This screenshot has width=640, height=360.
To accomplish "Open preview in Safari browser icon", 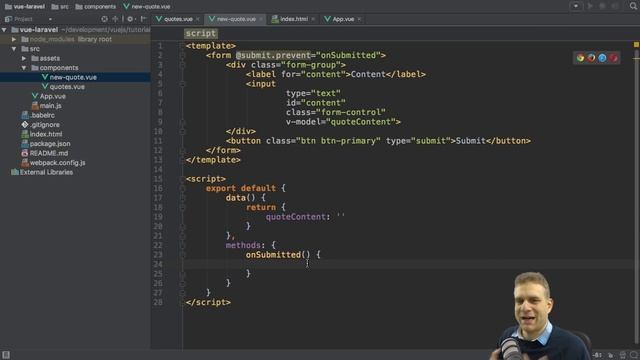I will click(x=602, y=58).
